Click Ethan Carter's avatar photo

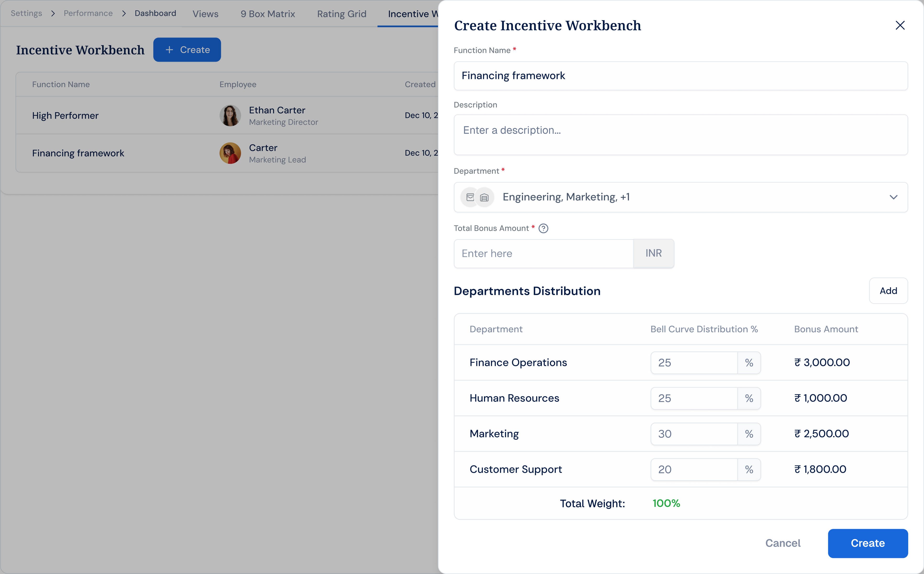(x=230, y=116)
